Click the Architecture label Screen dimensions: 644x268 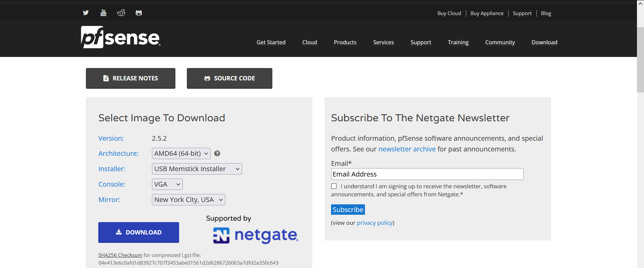(x=118, y=153)
